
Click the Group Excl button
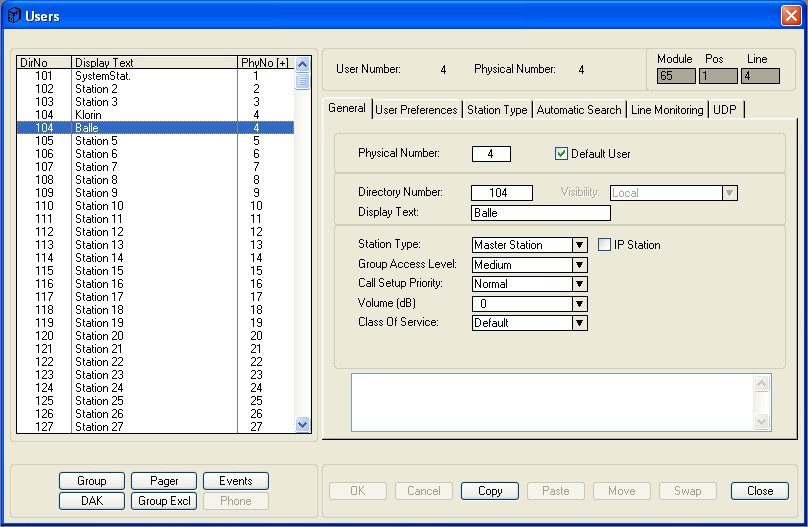164,501
